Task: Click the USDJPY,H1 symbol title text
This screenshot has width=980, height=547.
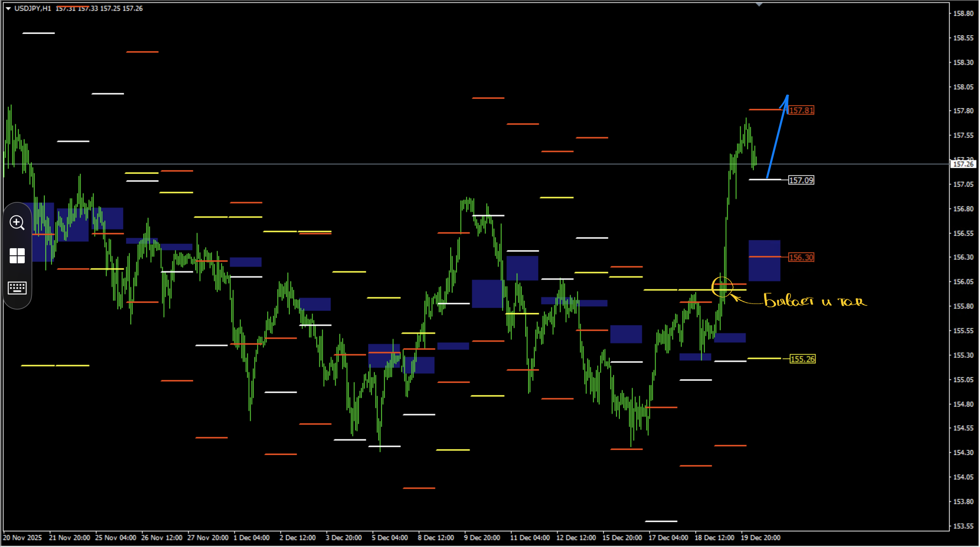Action: 33,8
